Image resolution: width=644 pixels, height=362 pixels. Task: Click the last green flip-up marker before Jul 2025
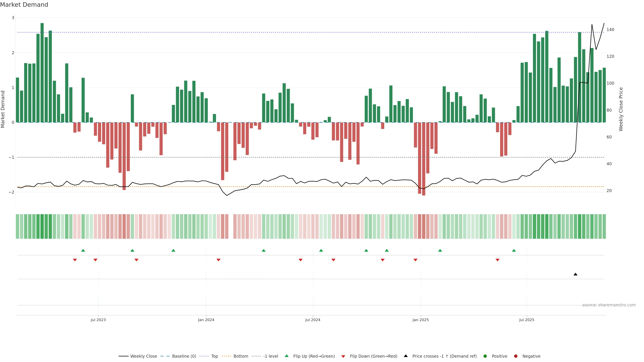tap(514, 250)
